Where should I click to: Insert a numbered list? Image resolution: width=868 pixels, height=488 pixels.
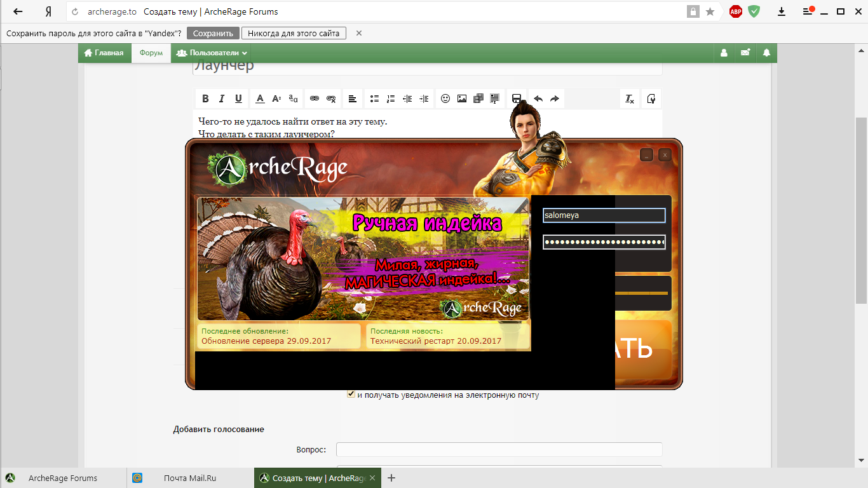pyautogui.click(x=391, y=98)
